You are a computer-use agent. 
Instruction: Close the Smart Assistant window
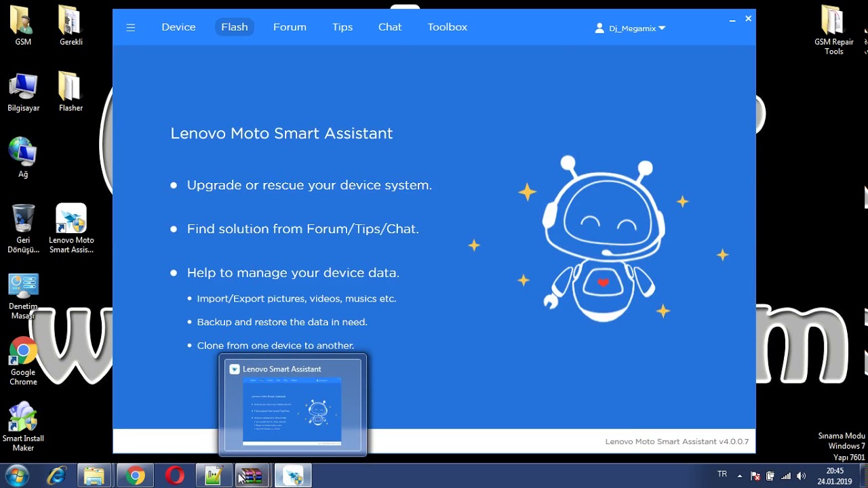coord(748,19)
